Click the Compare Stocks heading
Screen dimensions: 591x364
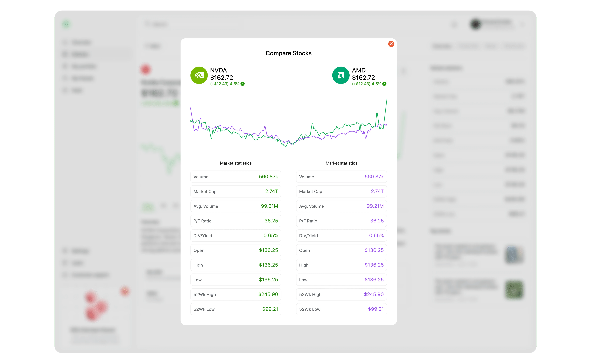288,53
